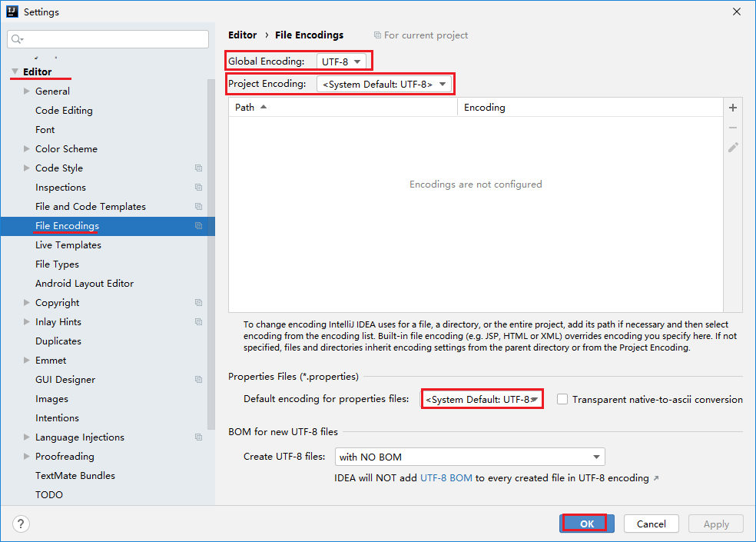The width and height of the screenshot is (756, 542).
Task: Expand the Code Style tree node
Action: [27, 168]
